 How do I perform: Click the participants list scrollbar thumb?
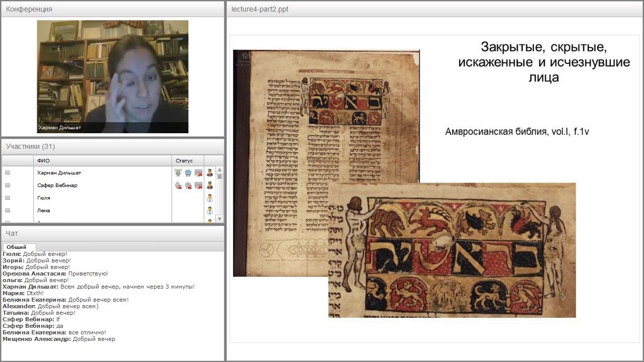tap(219, 176)
